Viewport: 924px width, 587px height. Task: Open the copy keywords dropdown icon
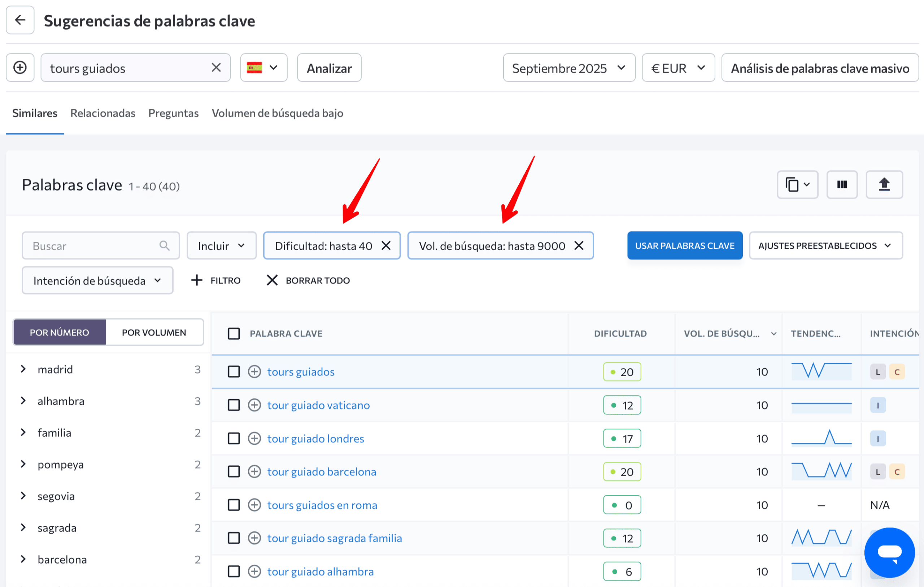click(x=797, y=185)
